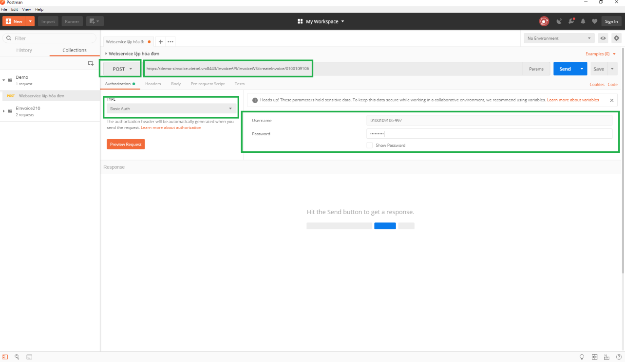Open the File menu
Screen dimensions: 625x364
tap(4, 9)
